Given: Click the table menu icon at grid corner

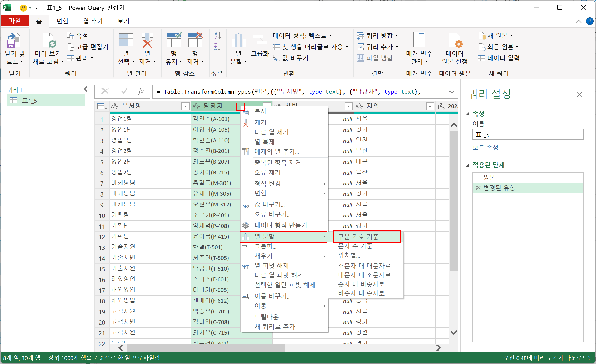Looking at the screenshot, I should (x=102, y=106).
